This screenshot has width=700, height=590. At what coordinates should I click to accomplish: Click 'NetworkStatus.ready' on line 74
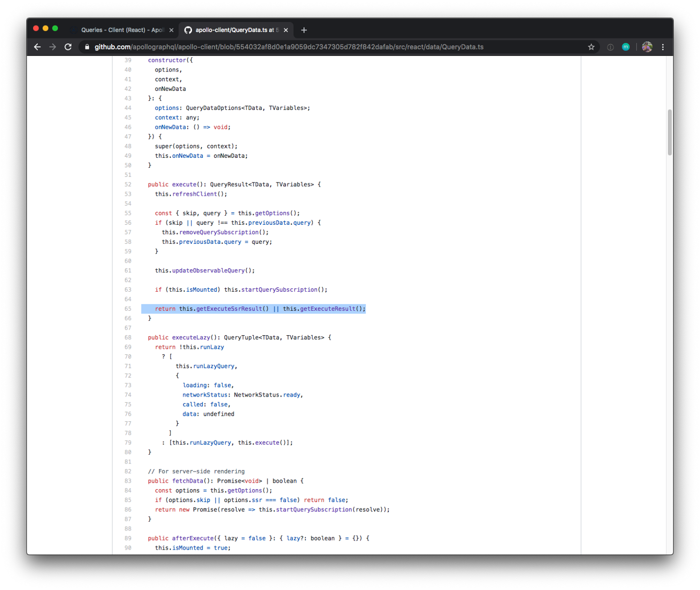coord(267,395)
